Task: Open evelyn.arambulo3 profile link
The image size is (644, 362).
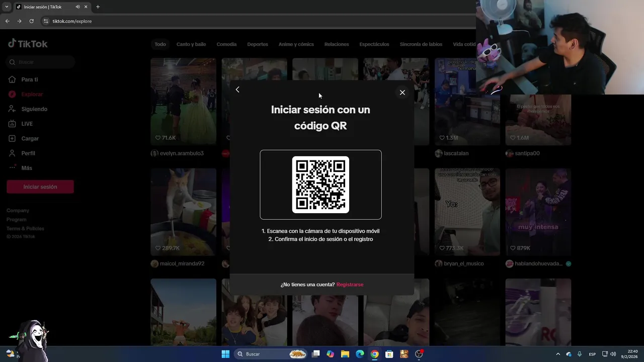Action: 182,153
